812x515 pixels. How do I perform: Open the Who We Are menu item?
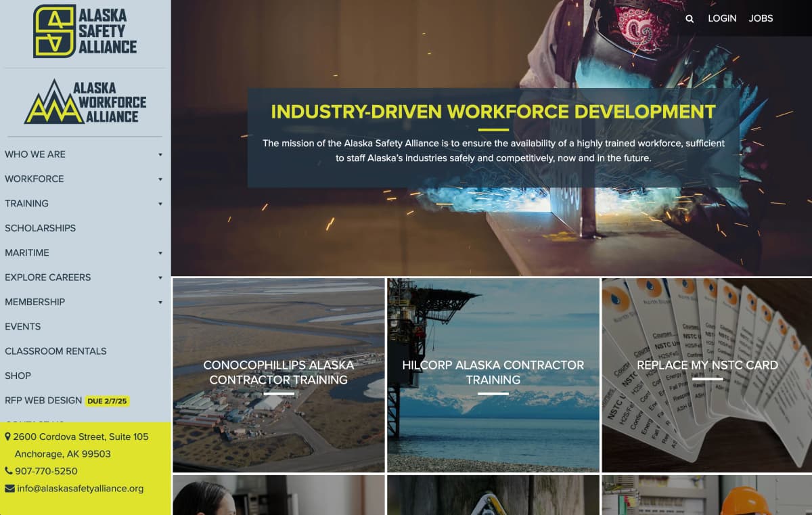(35, 154)
